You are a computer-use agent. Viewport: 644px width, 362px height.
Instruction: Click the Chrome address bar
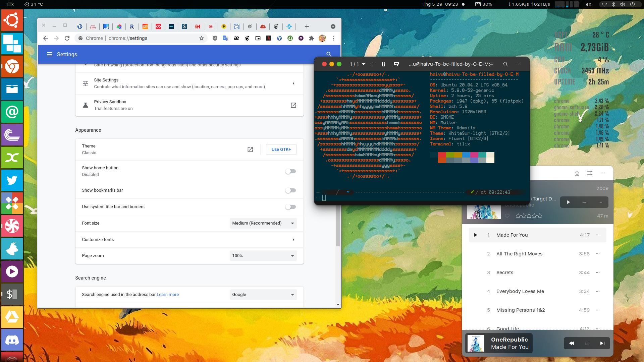(141, 38)
